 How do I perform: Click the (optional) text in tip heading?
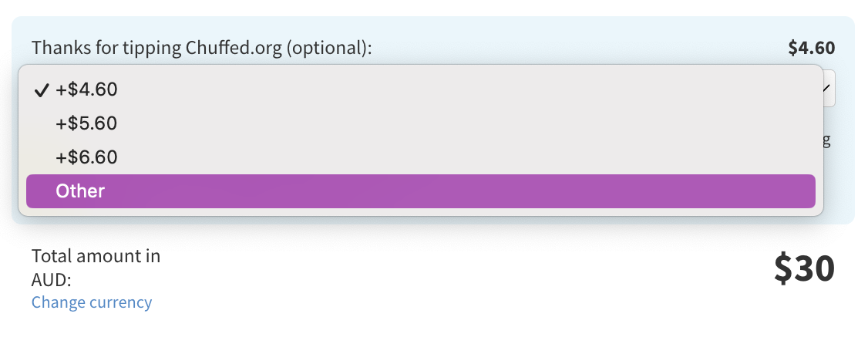[329, 48]
